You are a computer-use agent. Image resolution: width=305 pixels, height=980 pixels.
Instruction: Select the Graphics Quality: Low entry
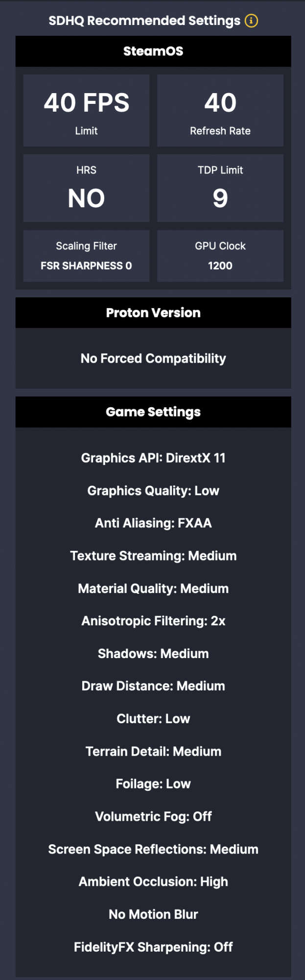coord(153,491)
